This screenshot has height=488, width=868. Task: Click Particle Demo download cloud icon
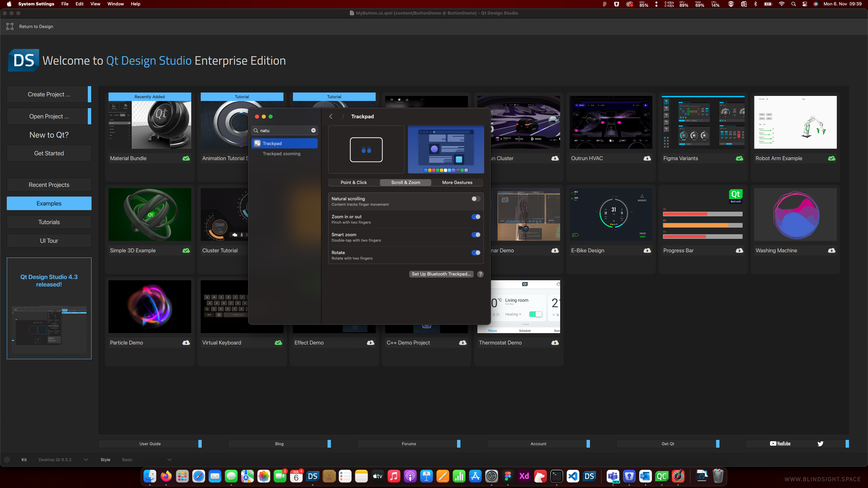click(x=186, y=343)
